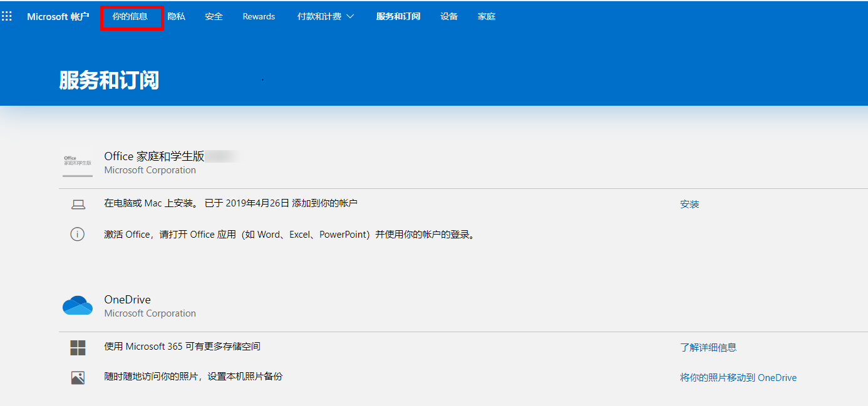868x406 pixels.
Task: Open the 你的信息 tab
Action: [130, 17]
